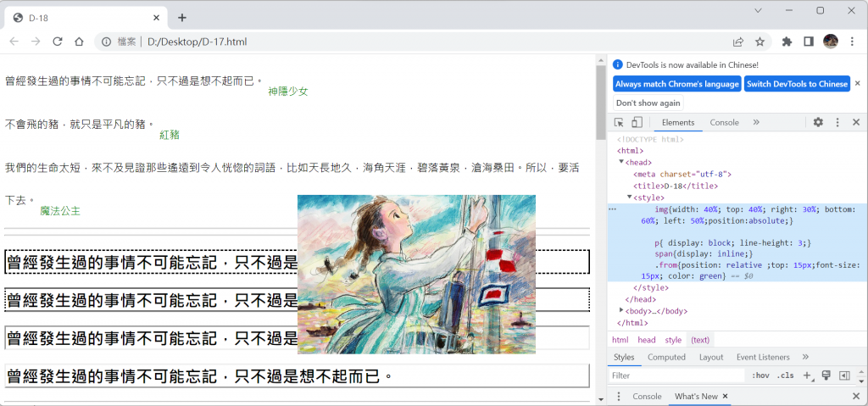Viewport: 868px width, 406px height.
Task: Click the anime girl painting image
Action: (416, 274)
